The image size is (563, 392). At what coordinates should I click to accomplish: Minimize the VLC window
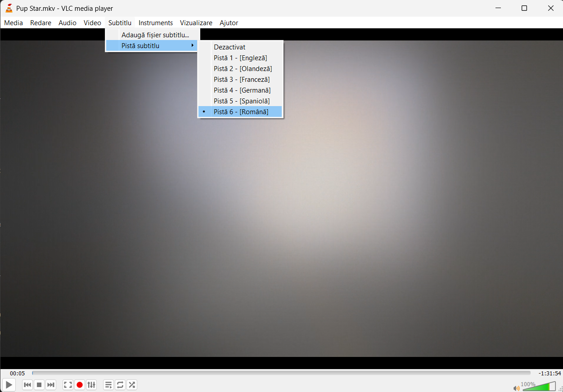[x=498, y=8]
